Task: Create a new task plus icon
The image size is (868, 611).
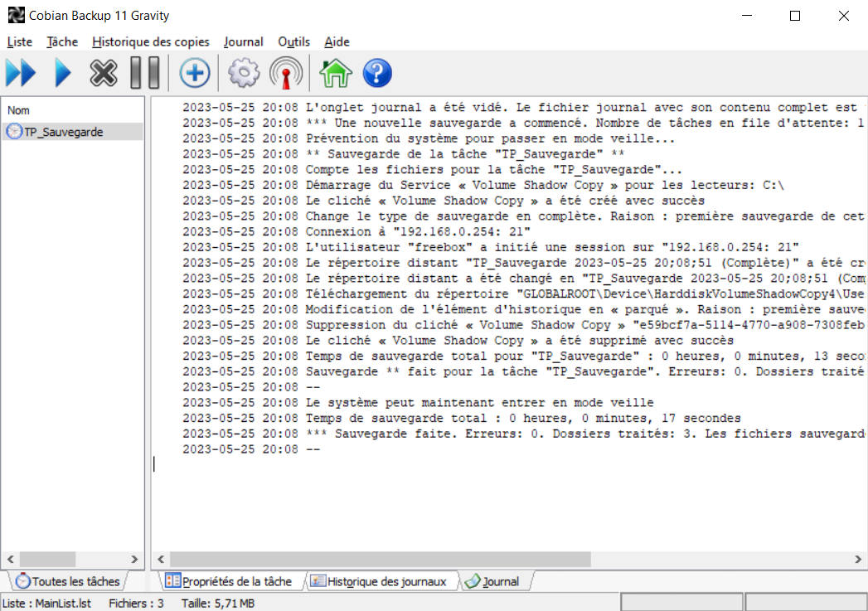Action: click(195, 73)
